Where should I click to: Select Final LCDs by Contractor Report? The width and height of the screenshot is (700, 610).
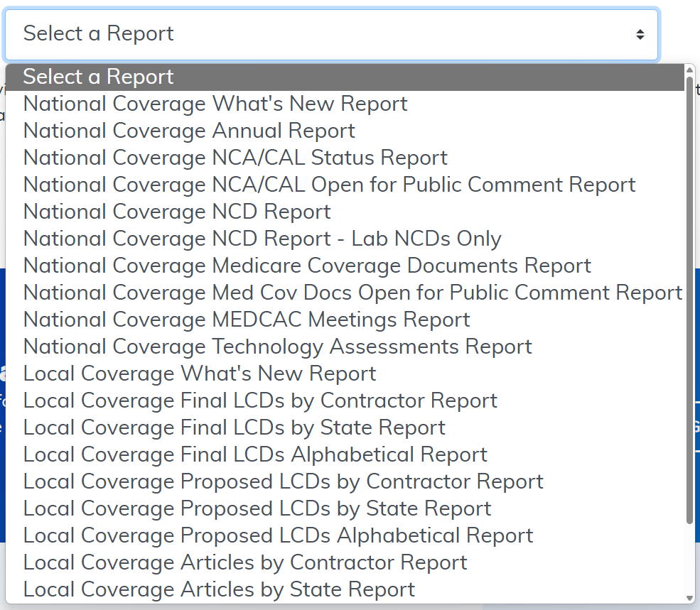click(x=260, y=401)
